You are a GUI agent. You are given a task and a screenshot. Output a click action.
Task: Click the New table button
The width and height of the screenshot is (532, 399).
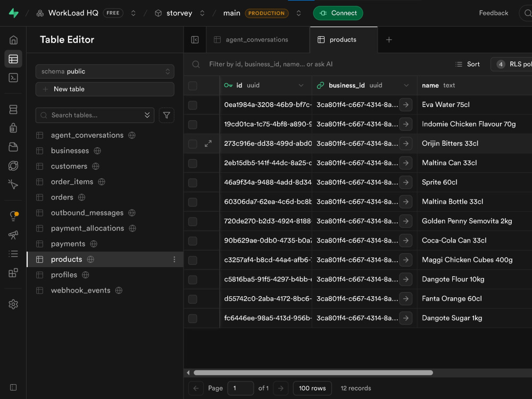105,89
